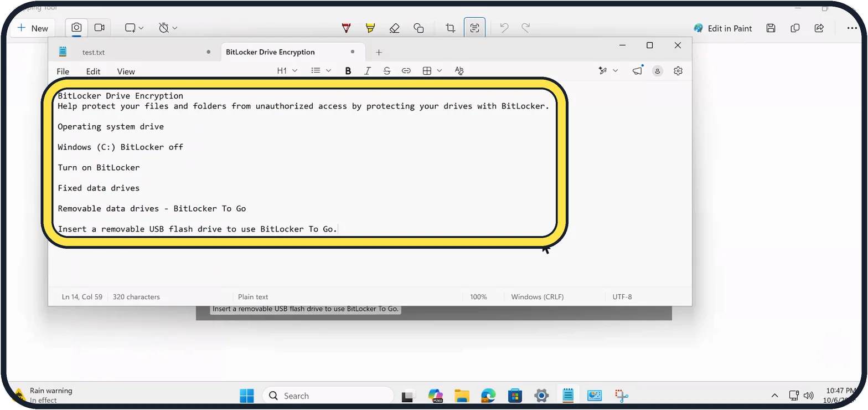
Task: Click the New snip button
Action: coord(33,28)
